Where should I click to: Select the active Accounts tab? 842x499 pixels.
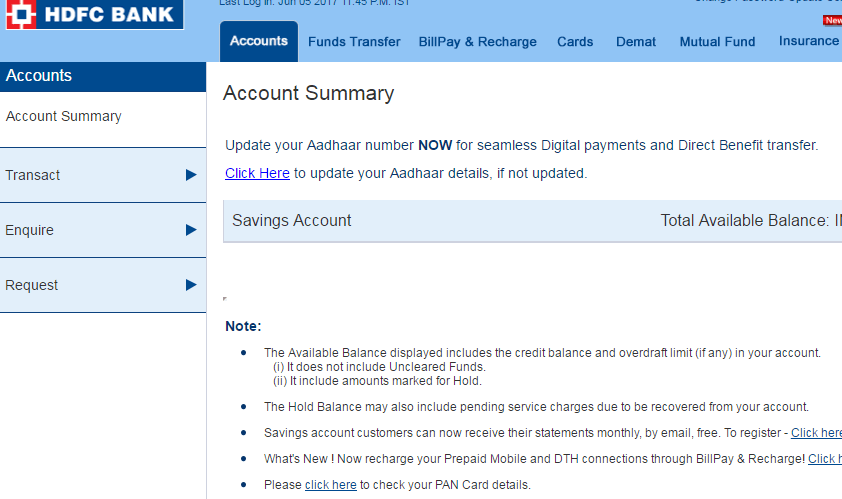click(258, 41)
